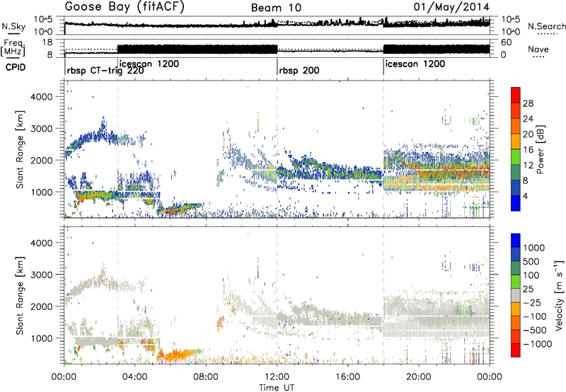Click the '20:00' time axis tick label
The width and height of the screenshot is (566, 392).
[x=419, y=377]
